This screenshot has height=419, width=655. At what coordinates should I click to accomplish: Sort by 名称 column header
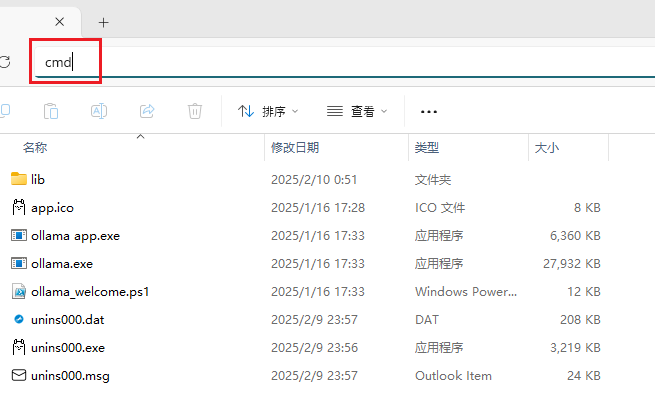tap(35, 147)
